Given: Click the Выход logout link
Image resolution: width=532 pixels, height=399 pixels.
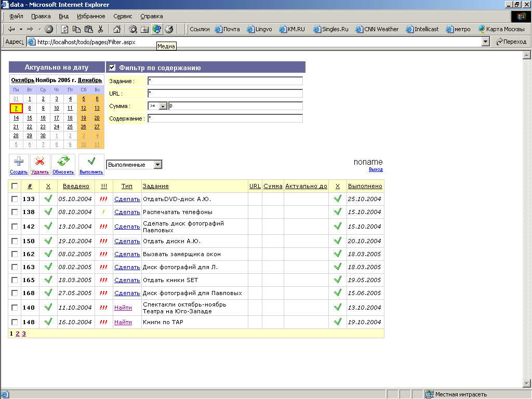Looking at the screenshot, I should pyautogui.click(x=376, y=170).
